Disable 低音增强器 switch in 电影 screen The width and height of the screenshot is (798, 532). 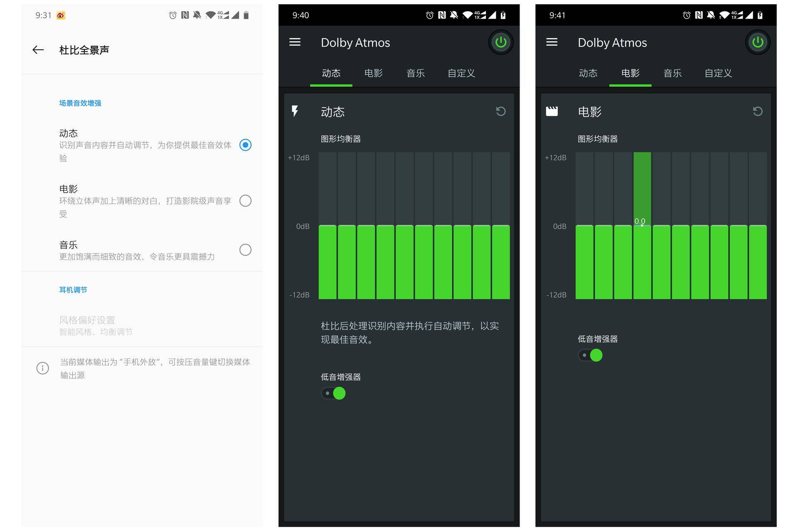click(x=591, y=355)
